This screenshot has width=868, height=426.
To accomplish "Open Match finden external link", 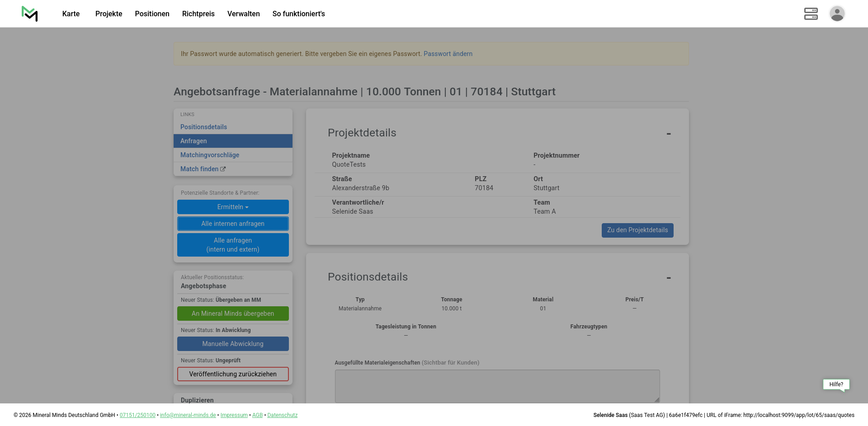I will pyautogui.click(x=203, y=169).
